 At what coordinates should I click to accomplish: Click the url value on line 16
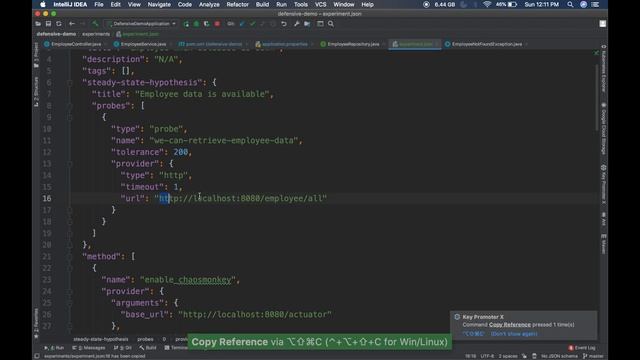tap(240, 198)
